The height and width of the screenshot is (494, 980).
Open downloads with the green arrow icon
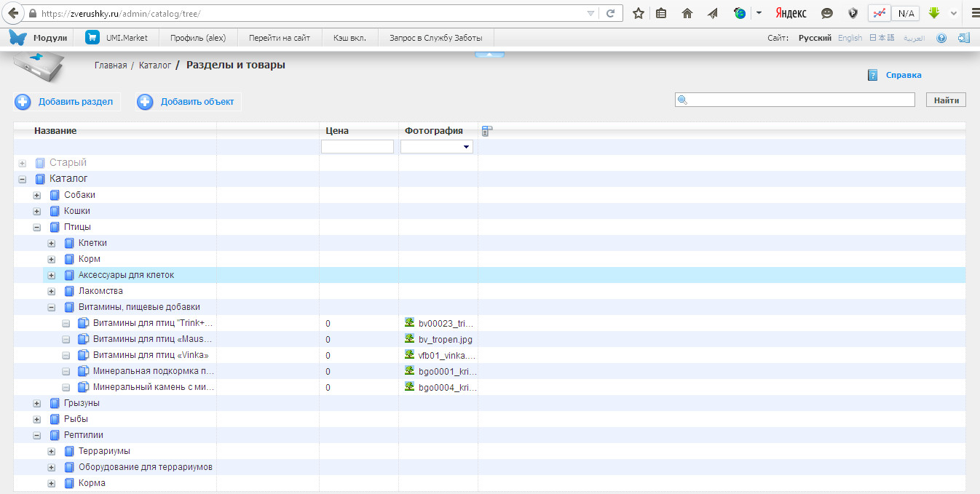[934, 13]
